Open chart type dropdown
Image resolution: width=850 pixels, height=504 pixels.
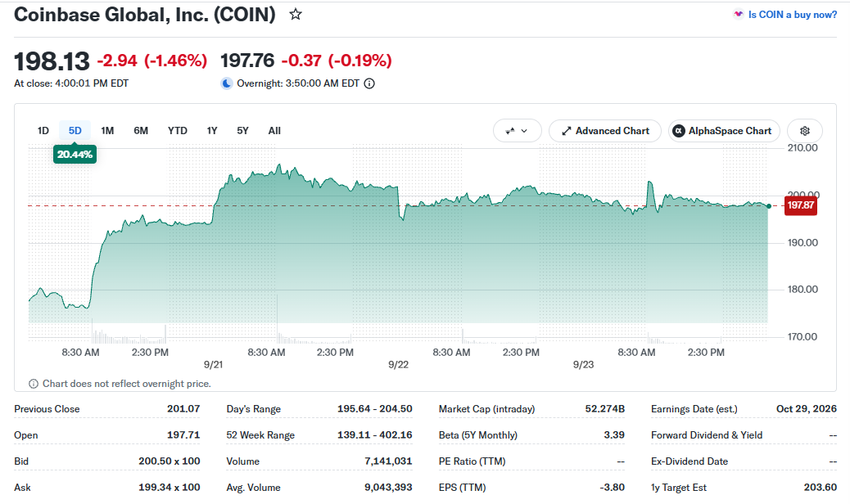[x=518, y=131]
